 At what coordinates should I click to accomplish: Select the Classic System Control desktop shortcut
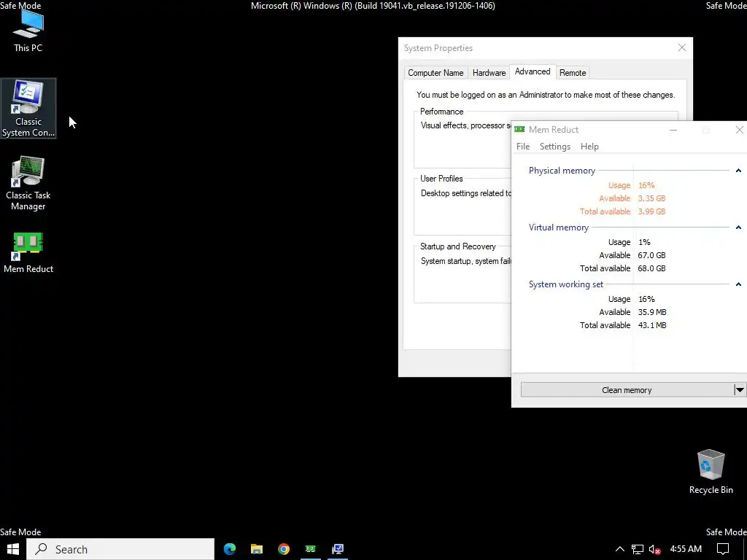(x=28, y=109)
